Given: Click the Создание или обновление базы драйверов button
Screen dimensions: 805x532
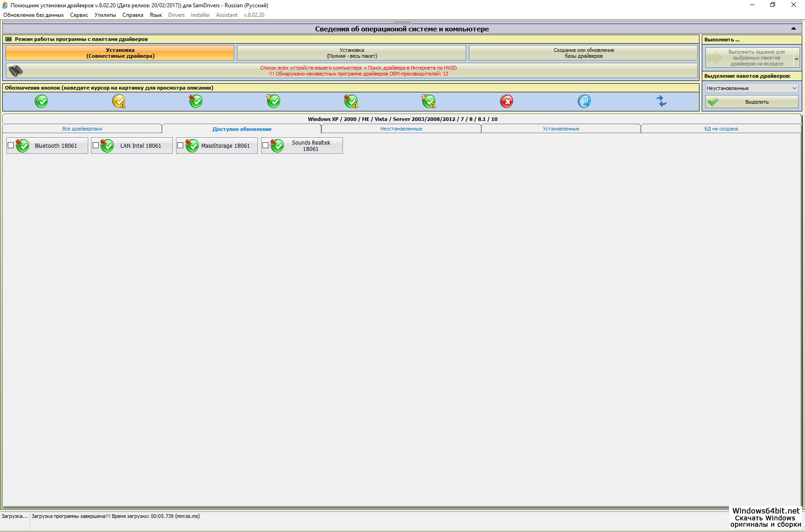Looking at the screenshot, I should (x=584, y=53).
